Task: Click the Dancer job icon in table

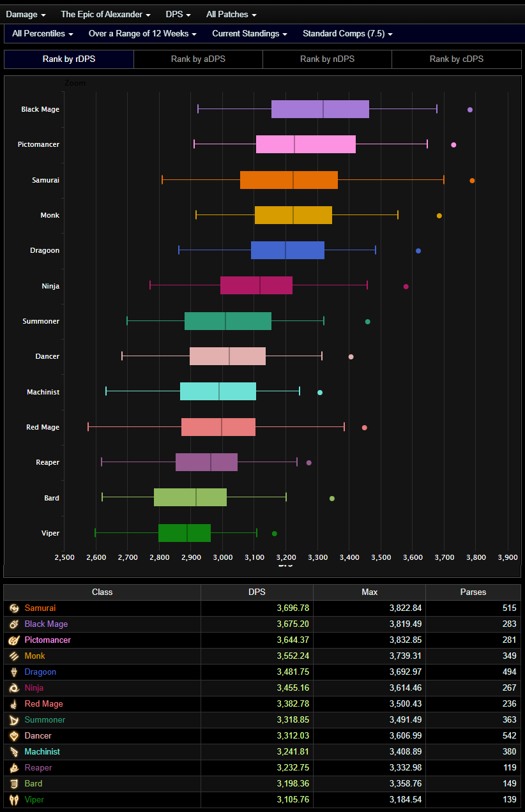Action: click(x=14, y=736)
